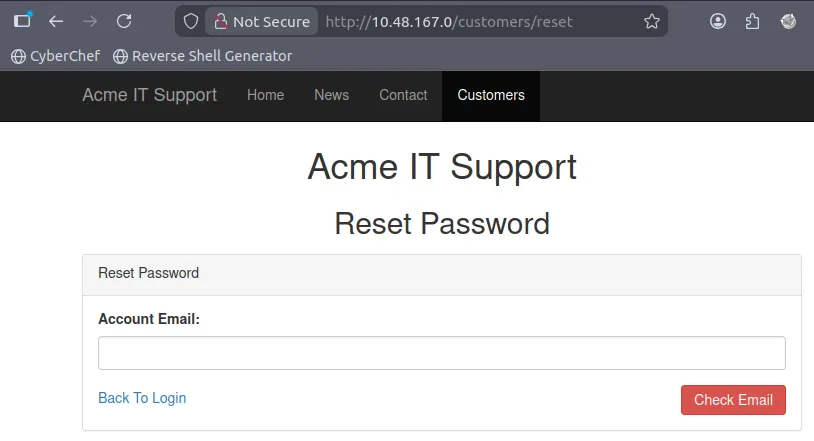Image resolution: width=814 pixels, height=441 pixels.
Task: Open the Firefox account icon
Action: click(718, 21)
